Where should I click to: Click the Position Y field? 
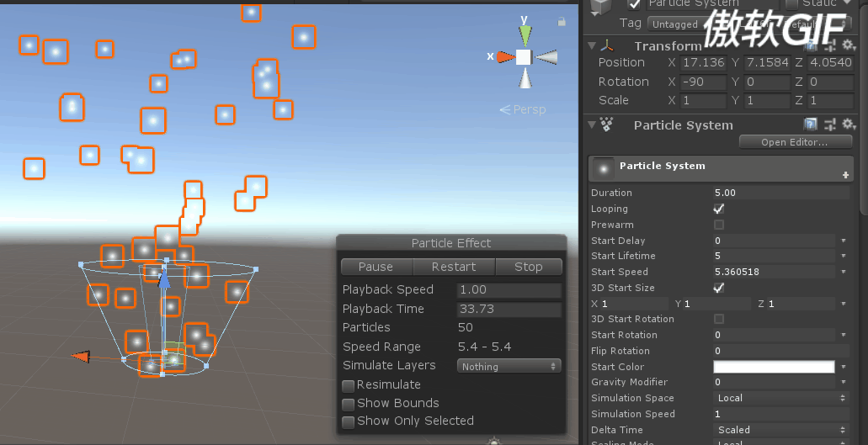[x=767, y=62]
